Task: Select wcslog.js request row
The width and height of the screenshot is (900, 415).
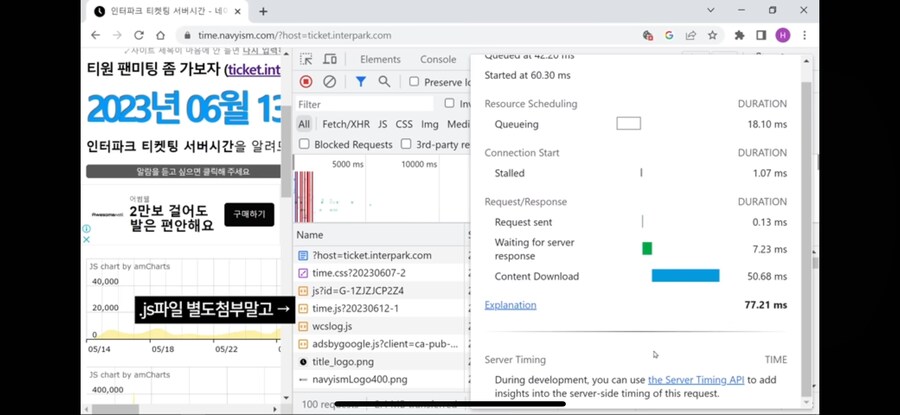Action: tap(380, 326)
